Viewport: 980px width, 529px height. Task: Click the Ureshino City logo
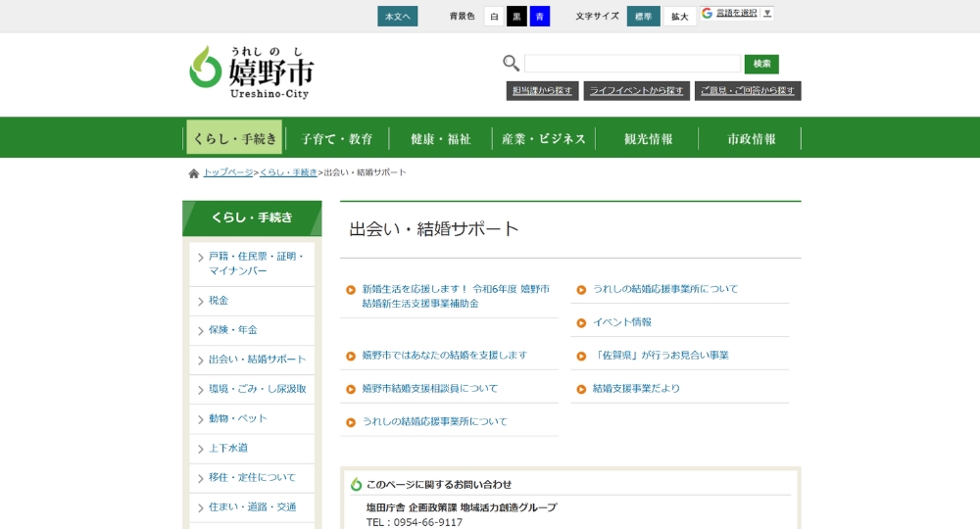251,72
